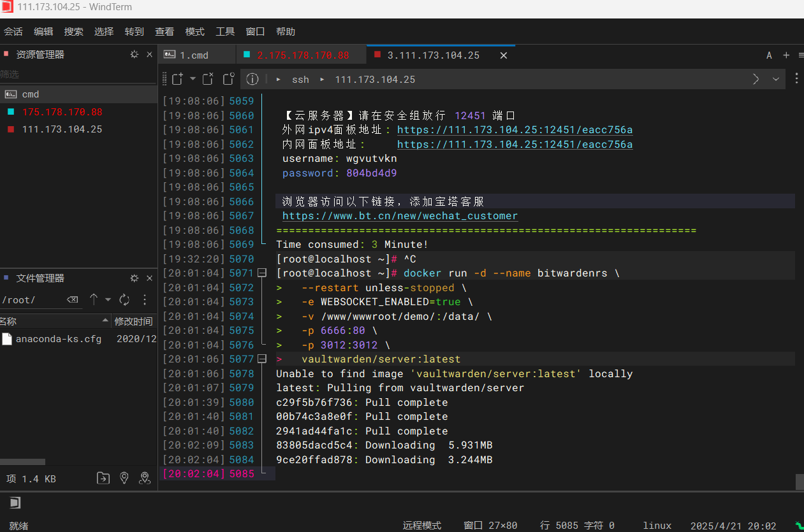Click the linux status bar entry
The width and height of the screenshot is (804, 532).
657,526
